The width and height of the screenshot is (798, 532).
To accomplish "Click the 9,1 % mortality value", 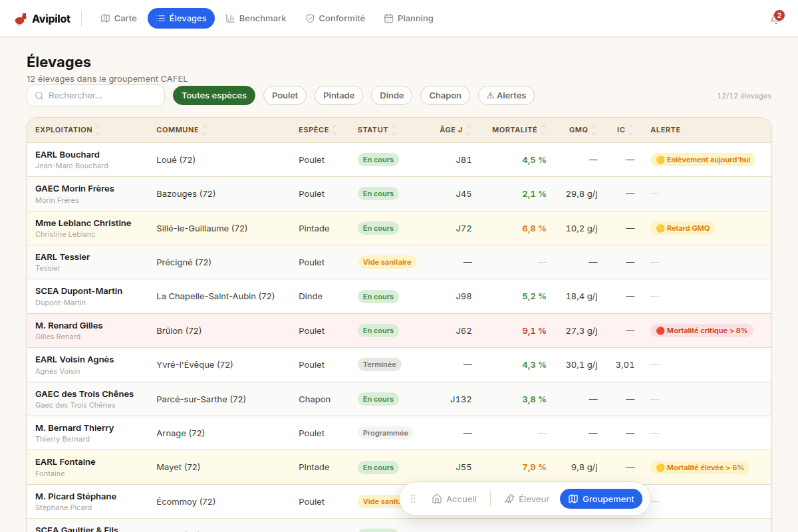I will [x=534, y=331].
